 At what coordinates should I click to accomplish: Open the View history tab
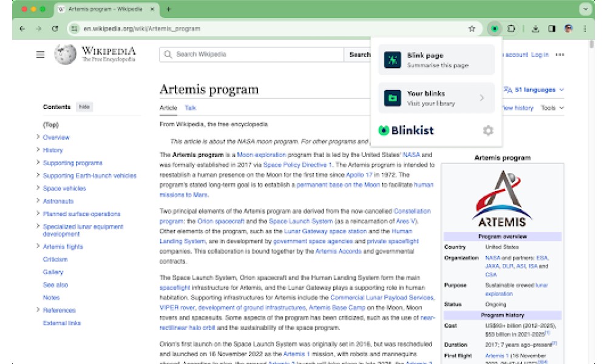coord(518,108)
